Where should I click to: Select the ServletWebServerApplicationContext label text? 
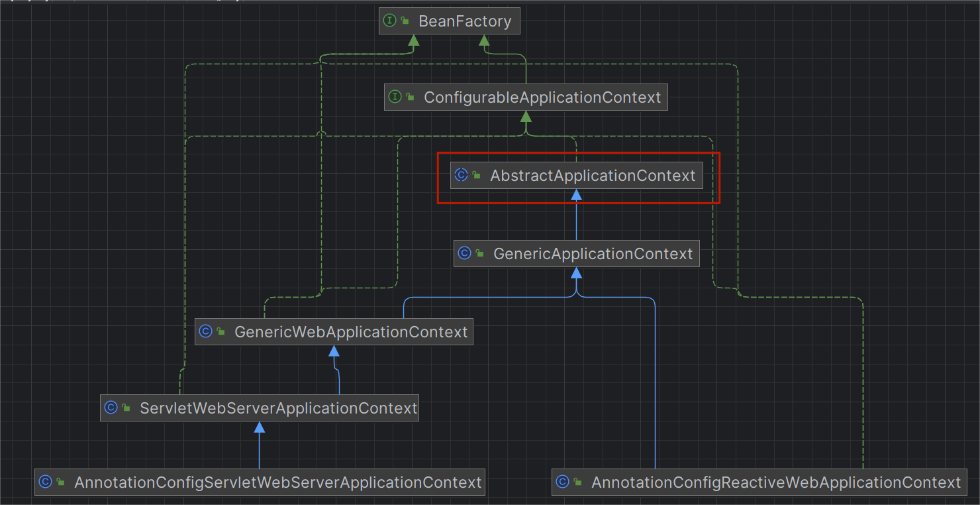pyautogui.click(x=278, y=408)
